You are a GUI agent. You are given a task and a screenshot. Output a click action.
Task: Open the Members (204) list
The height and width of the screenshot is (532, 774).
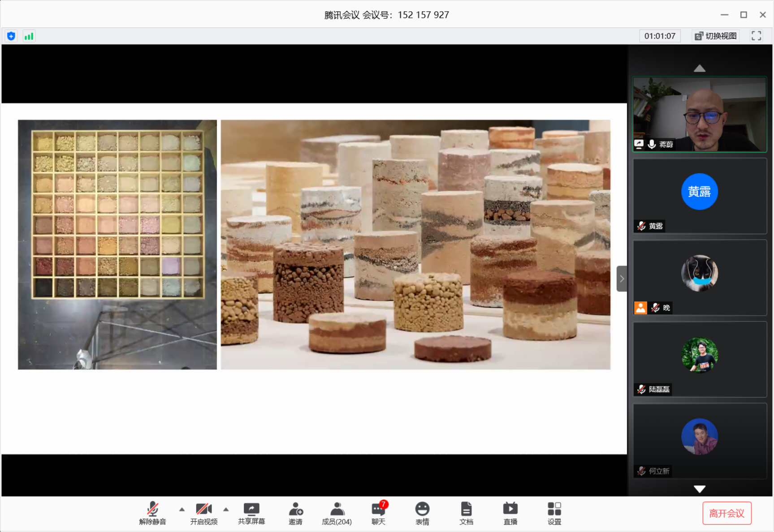tap(337, 513)
